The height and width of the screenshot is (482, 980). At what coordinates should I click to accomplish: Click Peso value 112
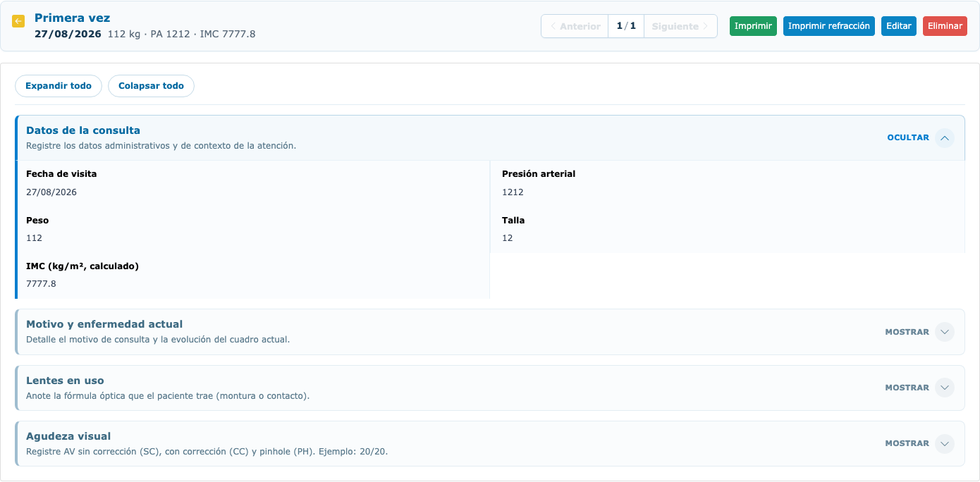point(34,238)
